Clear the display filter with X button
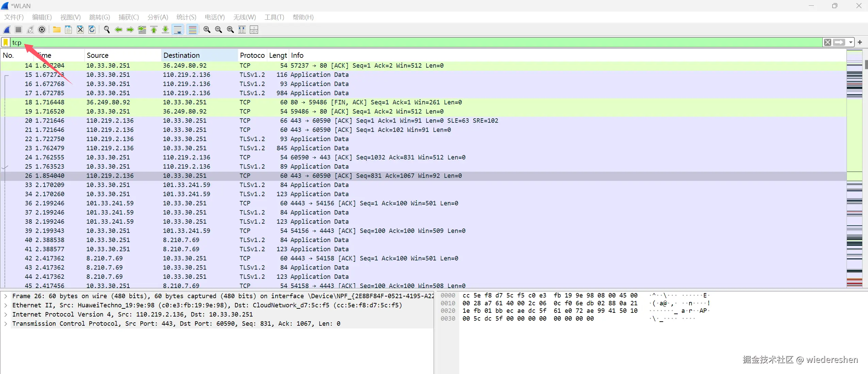This screenshot has height=374, width=868. click(827, 42)
